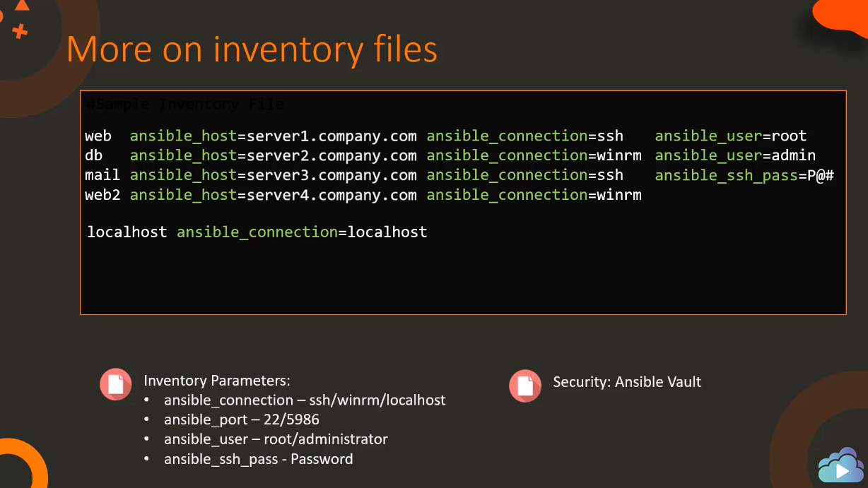Viewport: 868px width, 488px height.
Task: Click 'ansible_connection=ssh' in the web row
Action: tap(525, 136)
